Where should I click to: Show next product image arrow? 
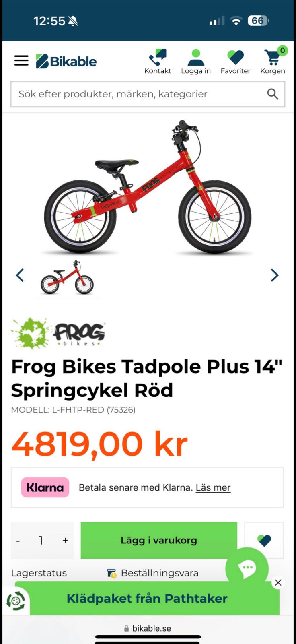click(x=275, y=275)
